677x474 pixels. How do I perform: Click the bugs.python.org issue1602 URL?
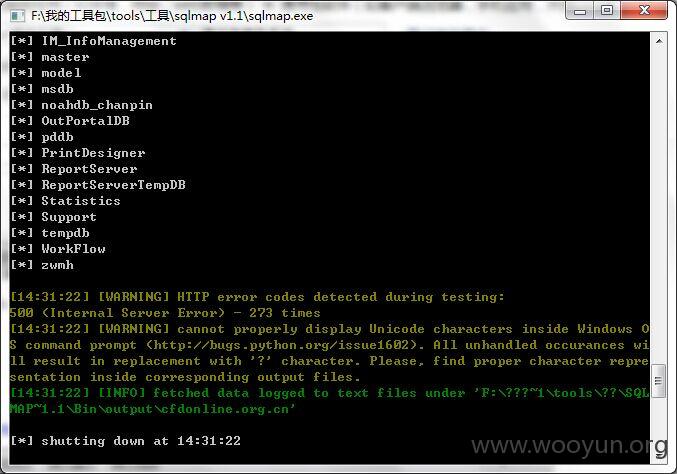pyautogui.click(x=281, y=345)
